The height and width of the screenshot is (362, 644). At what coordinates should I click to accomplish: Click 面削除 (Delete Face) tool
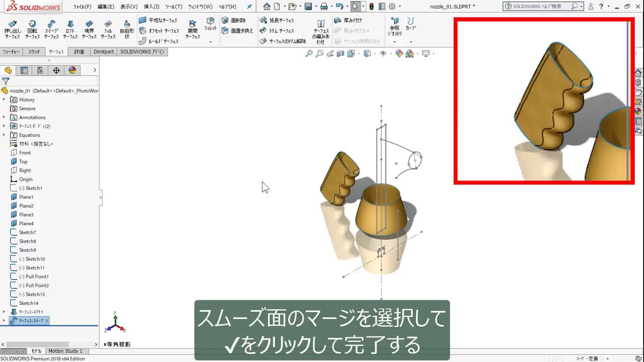coord(234,20)
